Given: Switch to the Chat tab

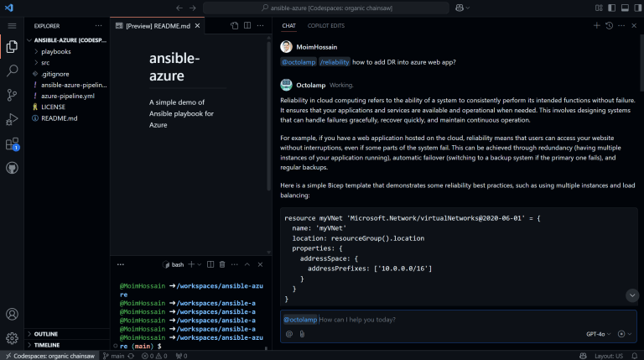Looking at the screenshot, I should coord(288,25).
